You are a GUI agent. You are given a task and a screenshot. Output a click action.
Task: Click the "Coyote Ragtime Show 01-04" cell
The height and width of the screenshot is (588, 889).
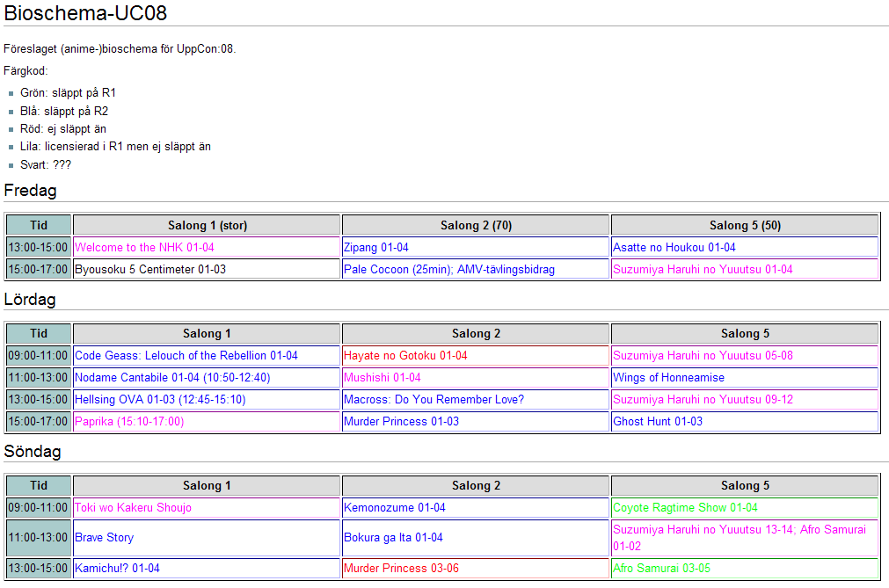point(745,507)
